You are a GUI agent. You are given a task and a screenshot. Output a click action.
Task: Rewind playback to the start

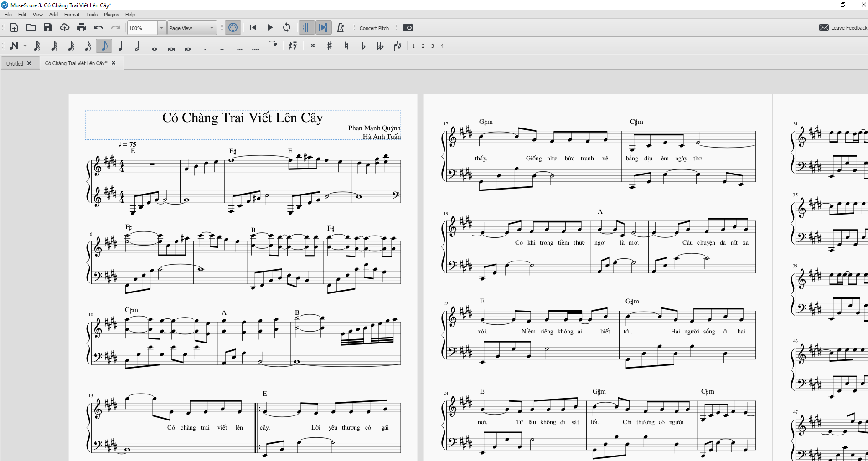253,28
